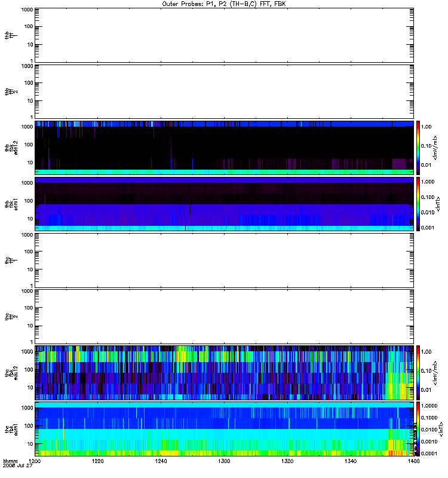The height and width of the screenshot is (478, 448).
Task: Click the 1200 time axis label
Action: pos(35,461)
